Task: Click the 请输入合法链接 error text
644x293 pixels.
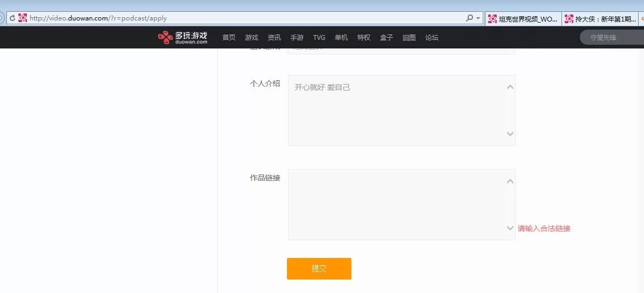Action: pyautogui.click(x=544, y=228)
